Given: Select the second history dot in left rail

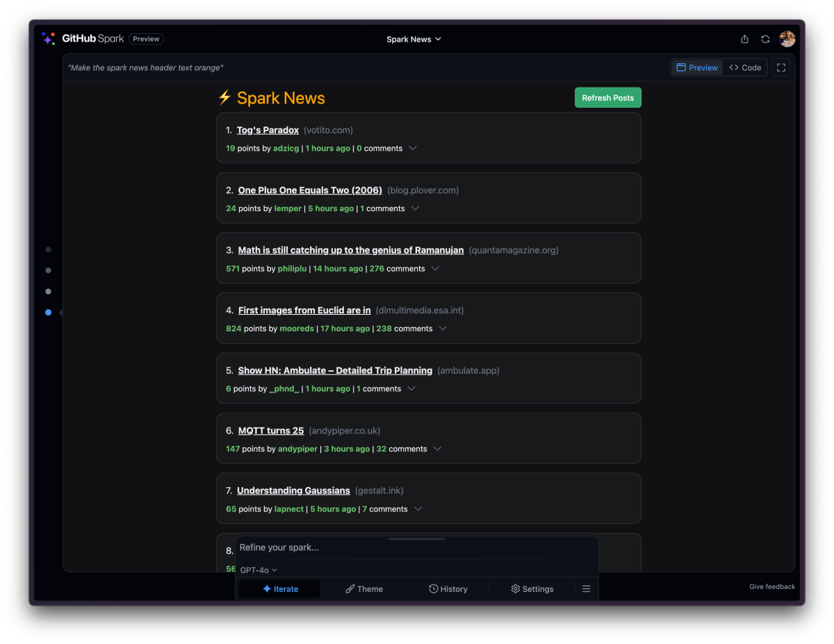Looking at the screenshot, I should 48,270.
